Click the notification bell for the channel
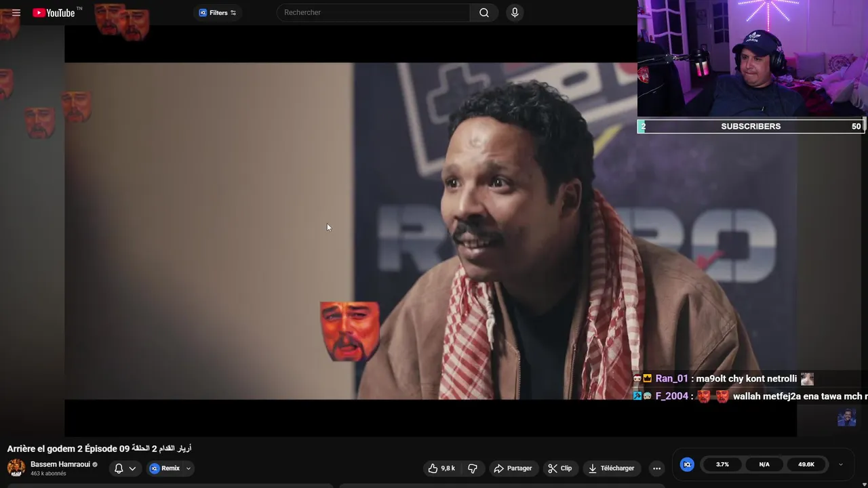 pyautogui.click(x=119, y=468)
